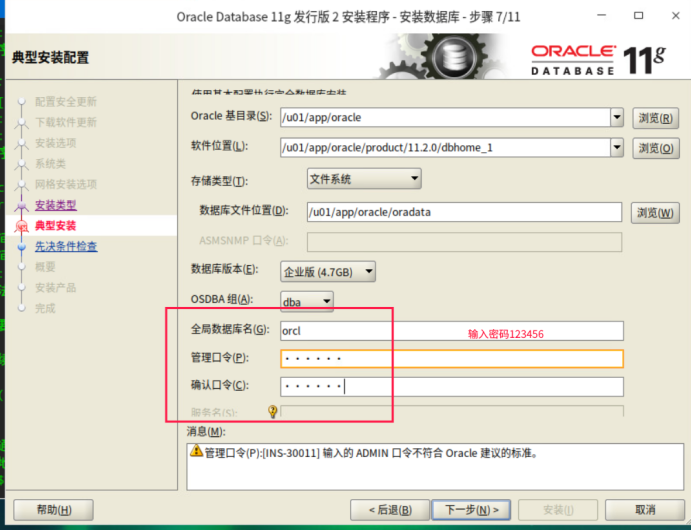The height and width of the screenshot is (531, 691).
Task: Click the 消息(M) label
Action: coord(206,431)
